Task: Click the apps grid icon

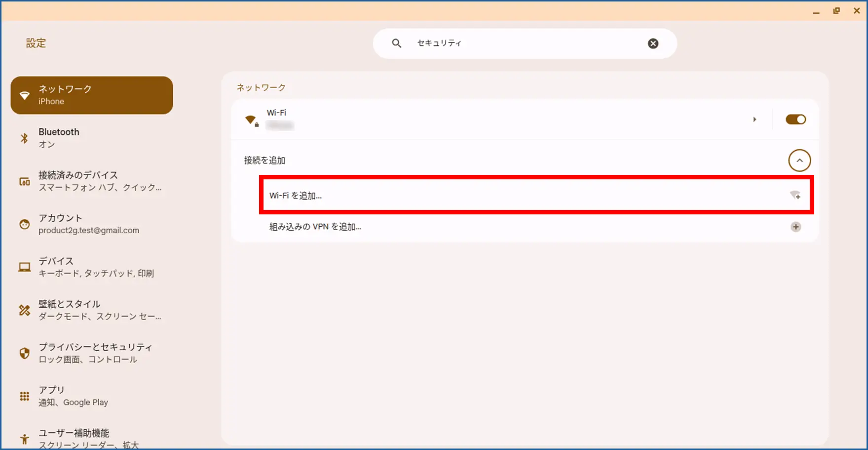Action: point(24,396)
